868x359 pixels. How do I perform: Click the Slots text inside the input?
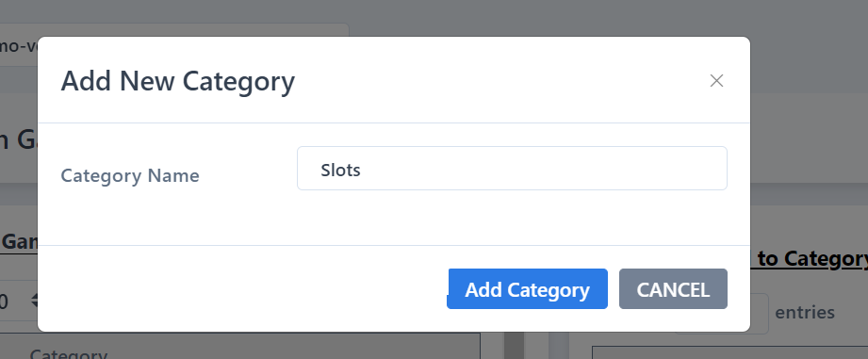(340, 170)
